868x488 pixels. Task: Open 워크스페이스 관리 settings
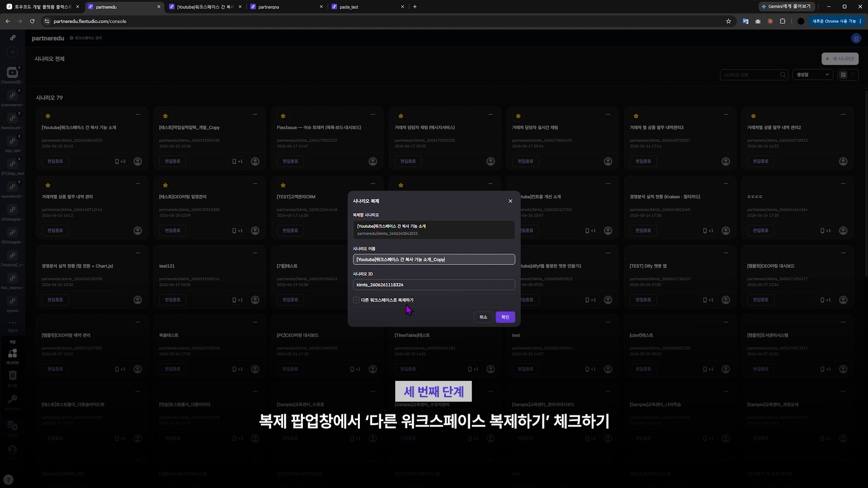coord(85,38)
